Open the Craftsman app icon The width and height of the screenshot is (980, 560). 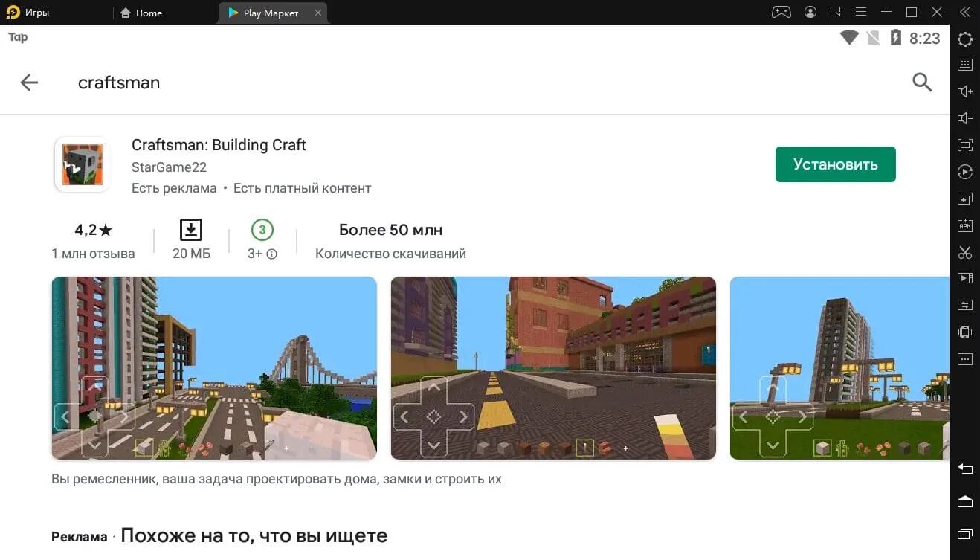[82, 165]
